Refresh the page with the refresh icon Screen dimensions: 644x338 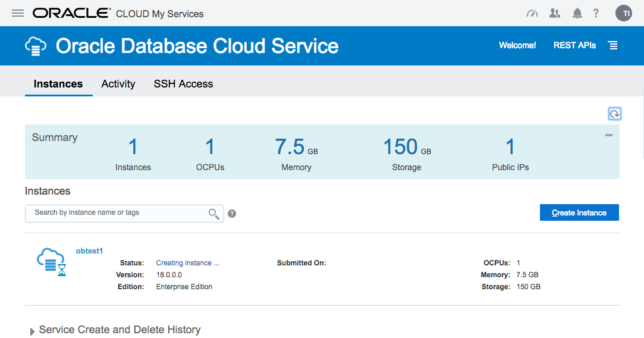pyautogui.click(x=614, y=114)
